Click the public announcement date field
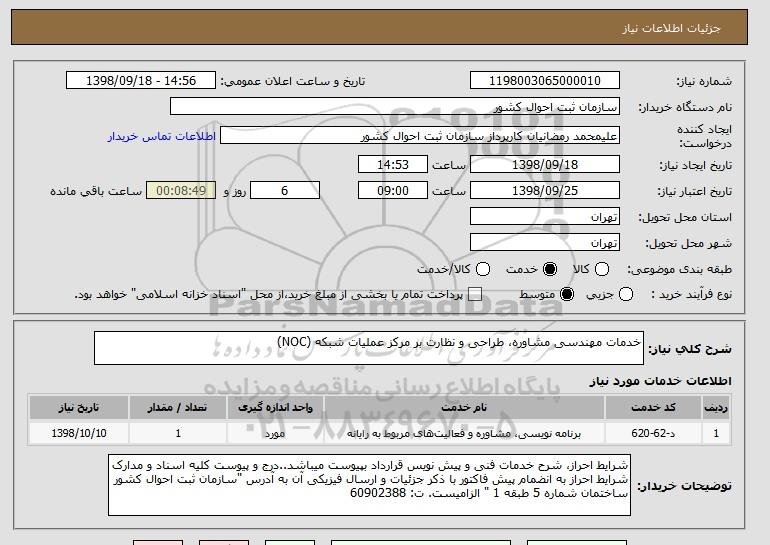Image resolution: width=770 pixels, height=545 pixels. pos(141,81)
